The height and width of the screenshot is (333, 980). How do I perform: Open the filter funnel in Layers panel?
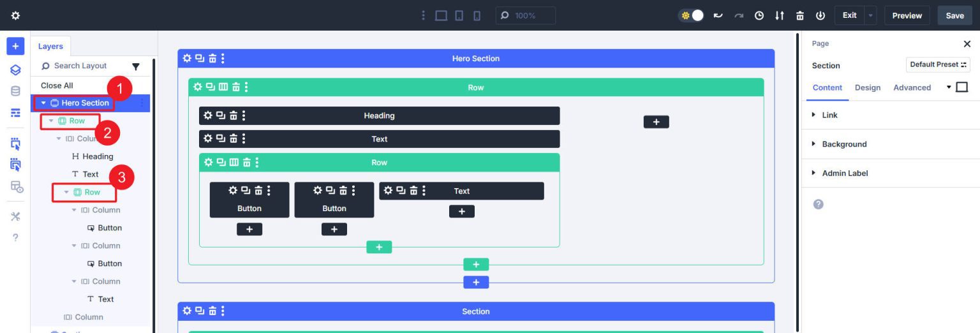coord(136,66)
